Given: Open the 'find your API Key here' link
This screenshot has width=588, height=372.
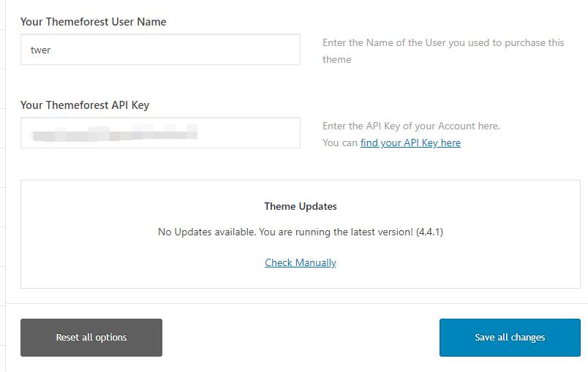Looking at the screenshot, I should click(x=410, y=143).
